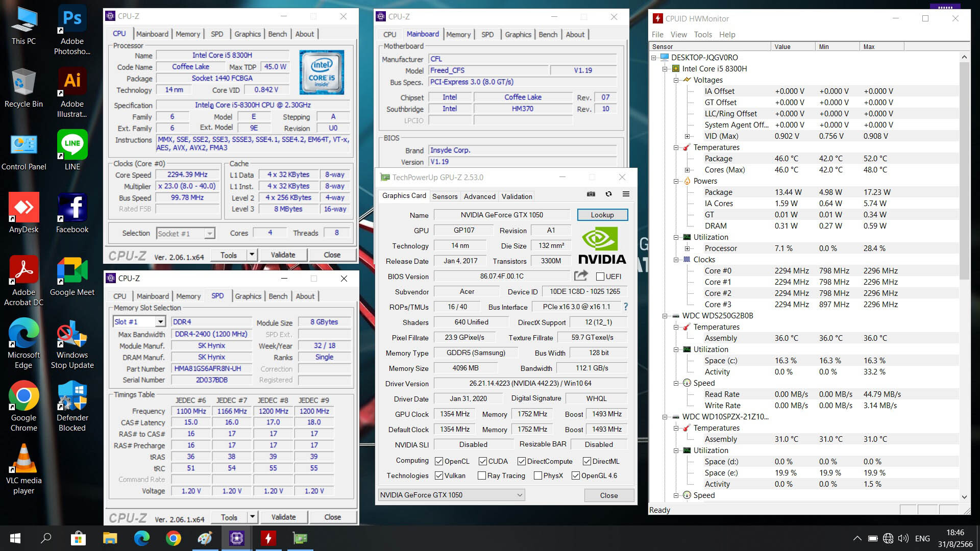Switch to Bench tab in Mainboard CPU-Z window
This screenshot has width=980, height=551.
[548, 34]
